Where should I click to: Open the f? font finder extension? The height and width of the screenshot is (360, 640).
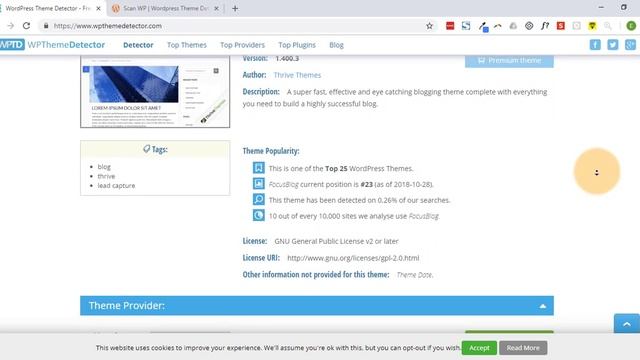[545, 26]
